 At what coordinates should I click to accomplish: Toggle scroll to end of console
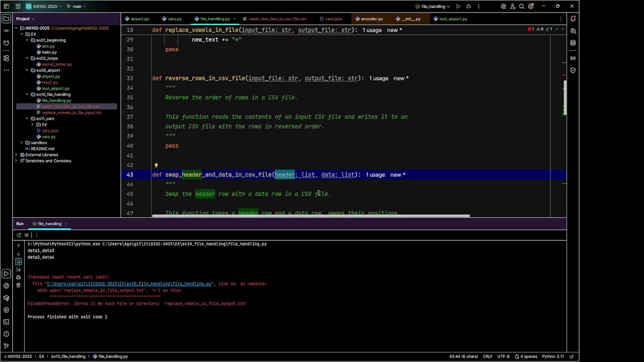(x=19, y=269)
